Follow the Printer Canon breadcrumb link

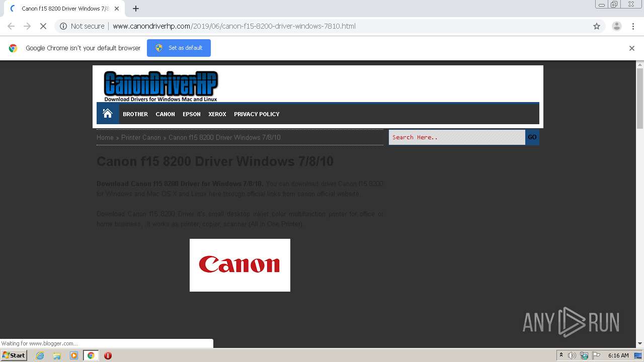pos(141,137)
